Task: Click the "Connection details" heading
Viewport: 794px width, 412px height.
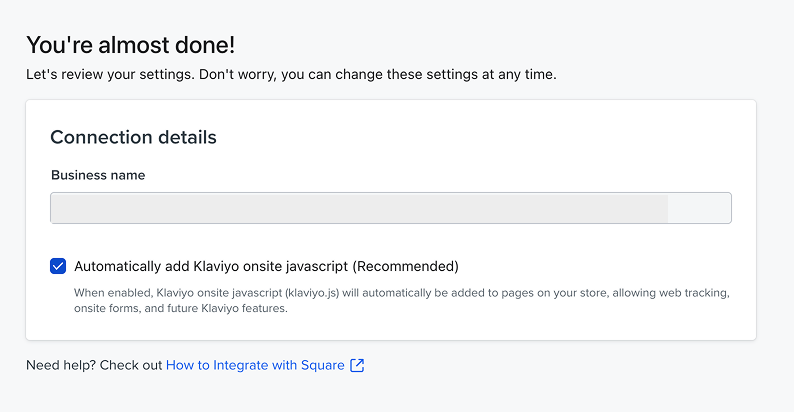Action: [x=133, y=137]
